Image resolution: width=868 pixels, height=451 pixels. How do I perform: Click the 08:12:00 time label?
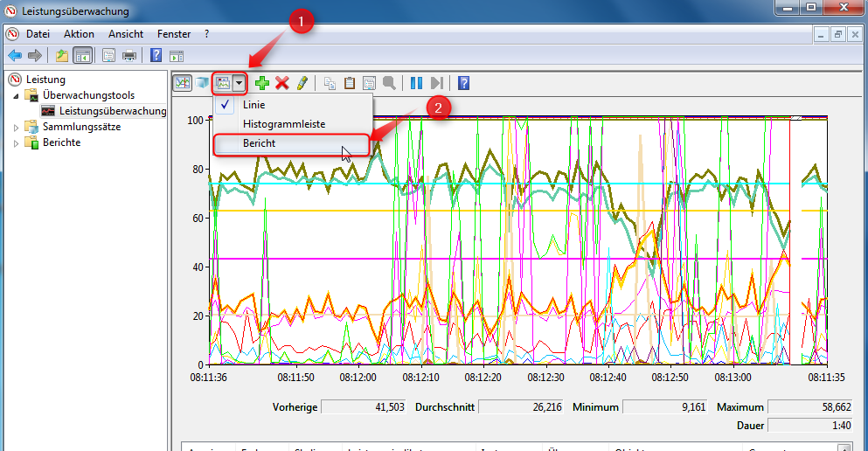click(x=358, y=378)
